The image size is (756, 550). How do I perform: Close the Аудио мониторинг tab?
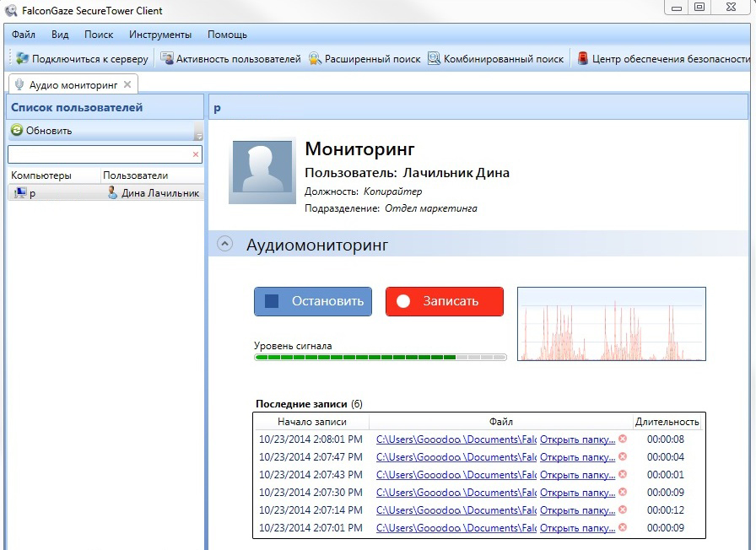click(x=127, y=84)
